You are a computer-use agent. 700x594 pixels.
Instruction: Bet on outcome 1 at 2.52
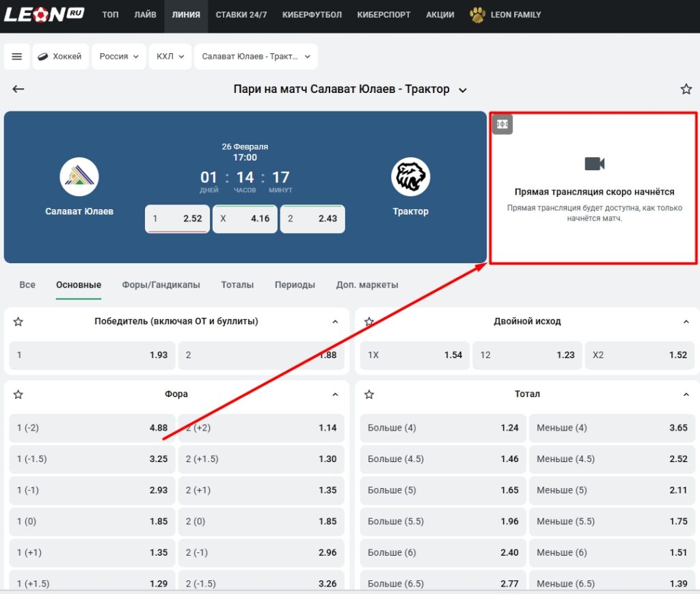[177, 219]
